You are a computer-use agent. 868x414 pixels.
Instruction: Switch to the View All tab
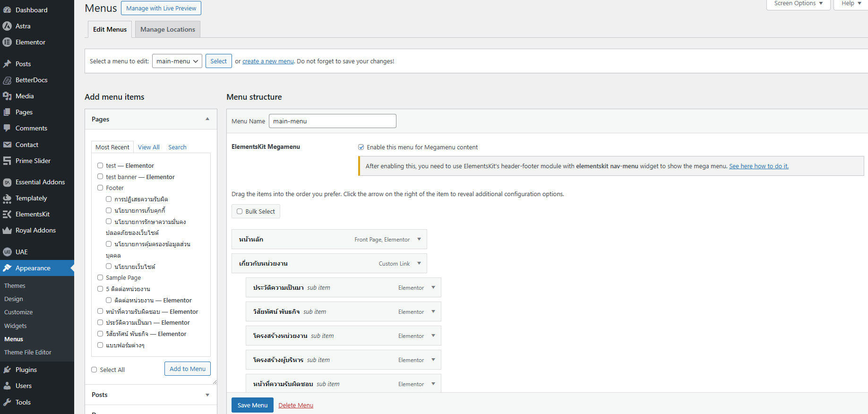click(x=149, y=147)
